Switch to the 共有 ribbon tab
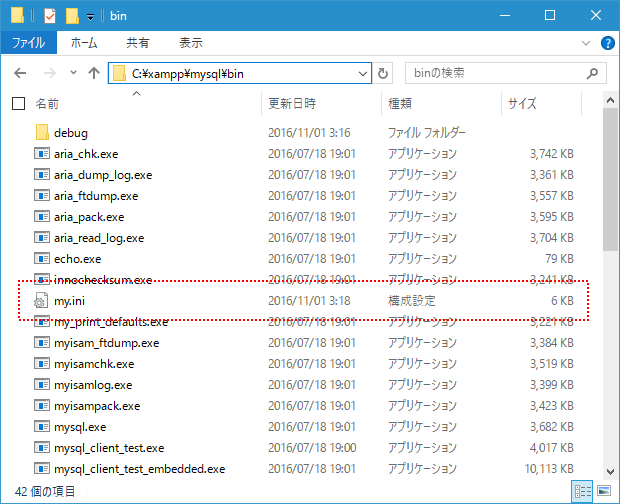The width and height of the screenshot is (620, 504). coord(138,43)
